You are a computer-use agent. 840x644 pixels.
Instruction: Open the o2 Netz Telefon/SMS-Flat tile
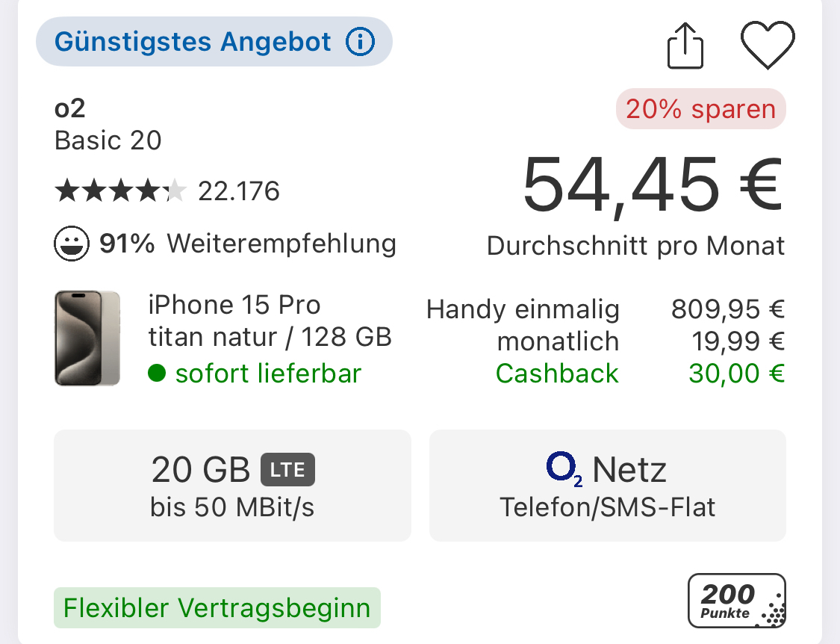click(608, 486)
